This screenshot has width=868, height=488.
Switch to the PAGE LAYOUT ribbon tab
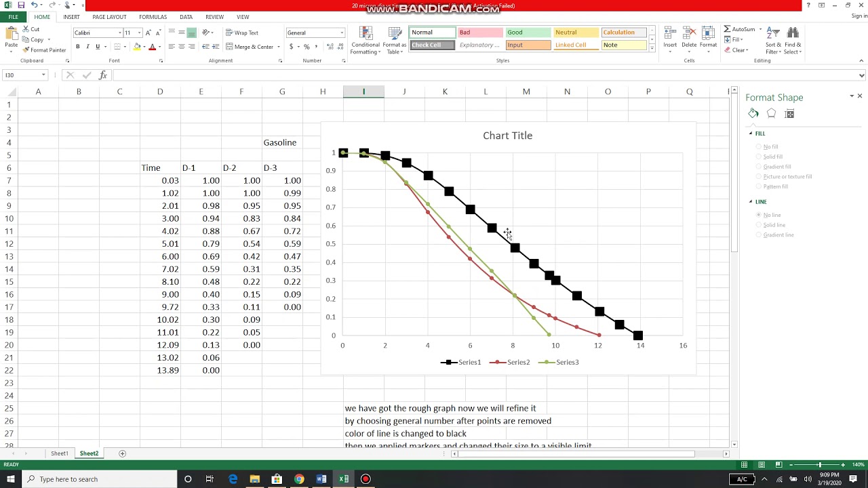[109, 17]
